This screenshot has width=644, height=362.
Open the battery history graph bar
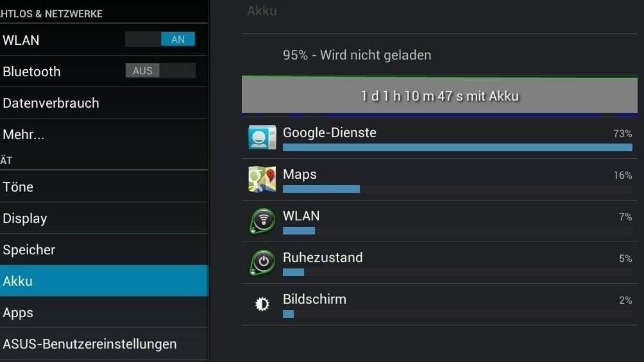[x=439, y=96]
